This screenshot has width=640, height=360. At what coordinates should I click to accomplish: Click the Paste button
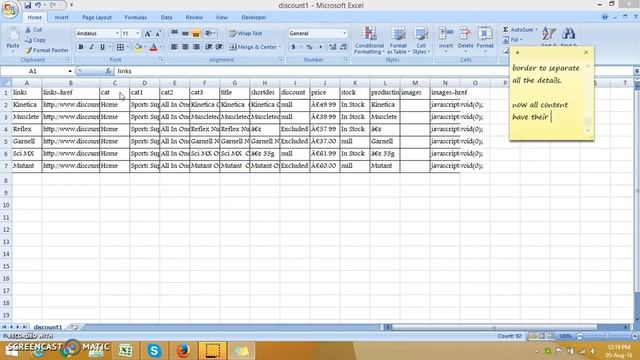point(13,40)
